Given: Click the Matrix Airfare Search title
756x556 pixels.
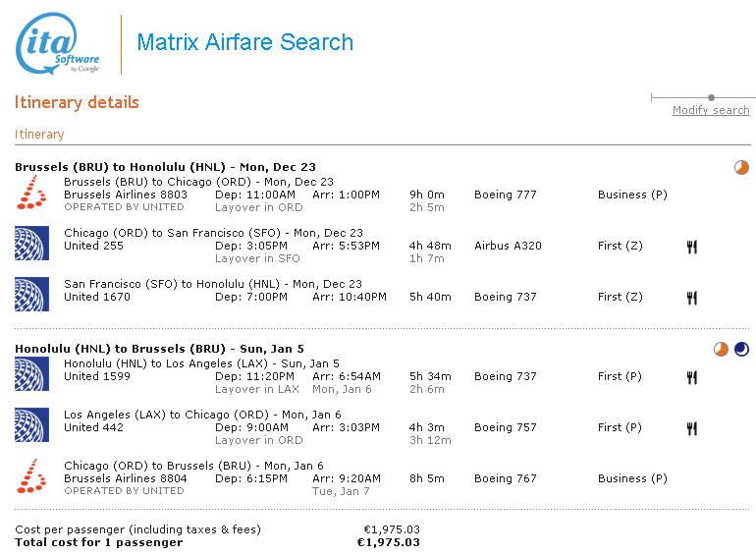Looking at the screenshot, I should 244,42.
